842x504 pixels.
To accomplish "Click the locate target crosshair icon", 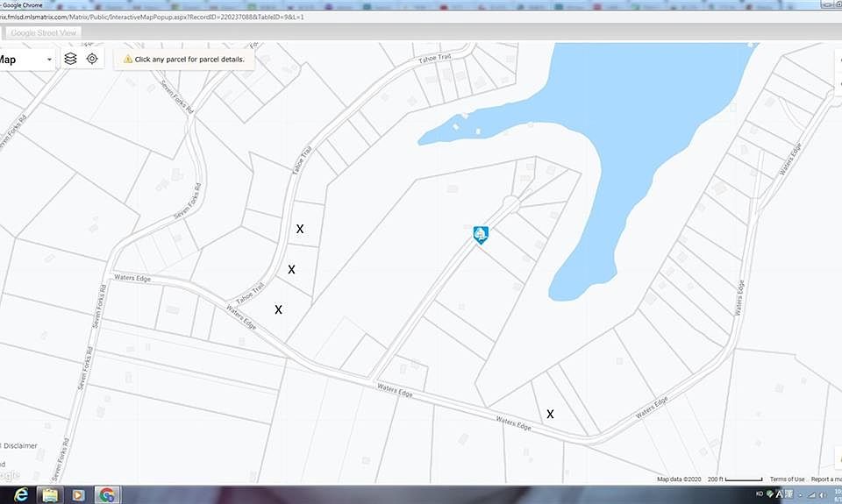I will [x=92, y=59].
